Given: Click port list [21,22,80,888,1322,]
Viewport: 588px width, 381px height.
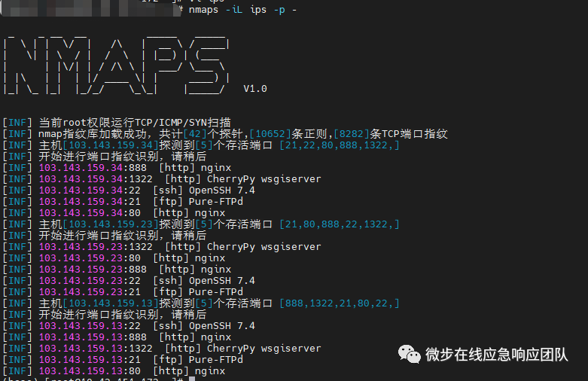Looking at the screenshot, I should (340, 145).
